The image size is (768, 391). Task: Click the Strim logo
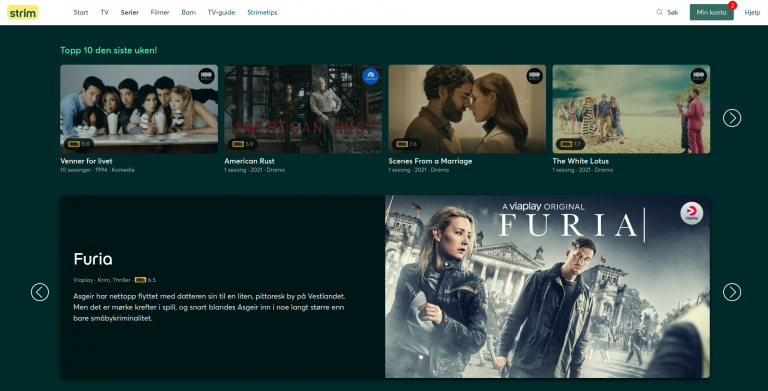(23, 12)
